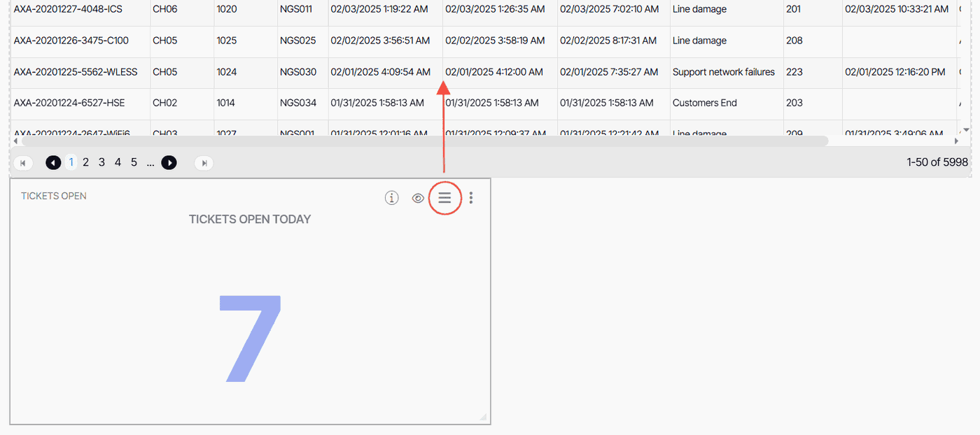Go to previous page black arrow
The height and width of the screenshot is (435, 980).
[53, 163]
